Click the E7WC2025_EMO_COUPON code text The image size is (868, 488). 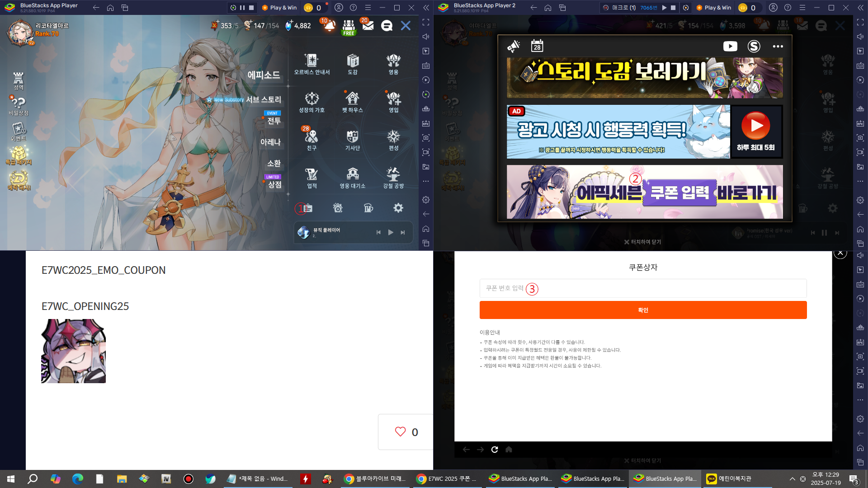(104, 270)
